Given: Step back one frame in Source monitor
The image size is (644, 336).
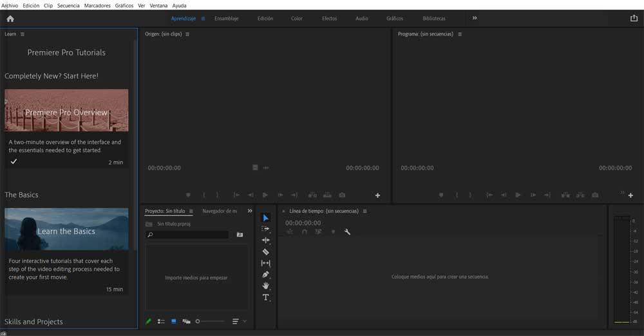Looking at the screenshot, I should click(x=251, y=195).
